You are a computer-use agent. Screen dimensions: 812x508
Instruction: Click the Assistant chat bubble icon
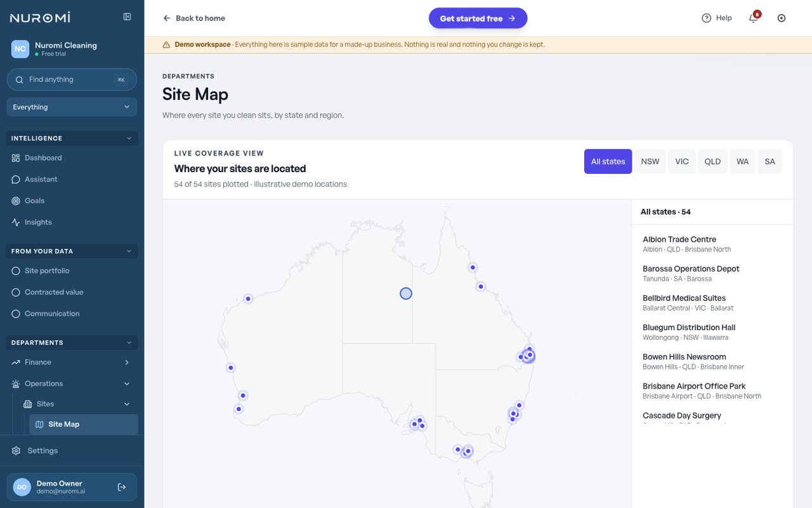[x=16, y=180]
